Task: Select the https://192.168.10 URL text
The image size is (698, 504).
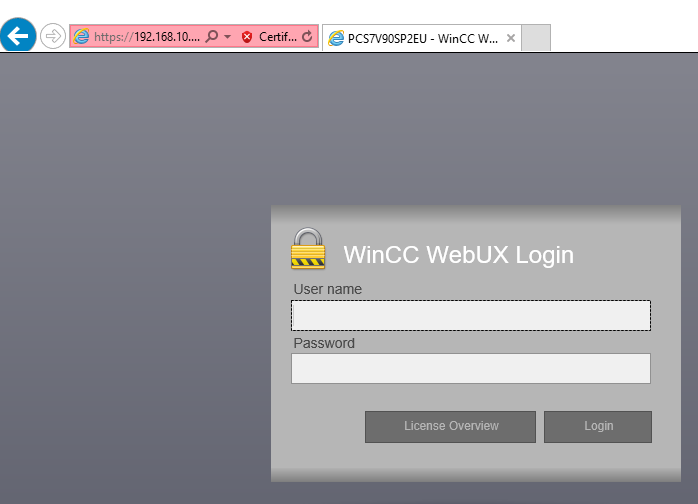Action: click(147, 37)
